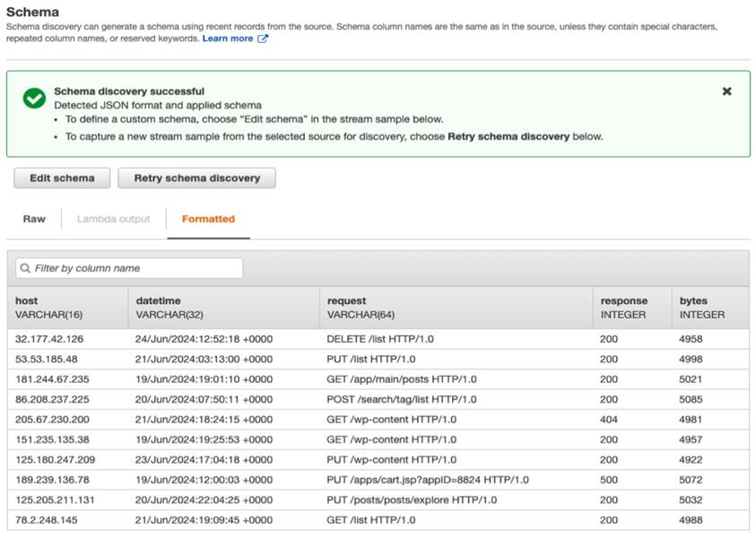756x539 pixels.
Task: Click the green success checkmark icon
Action: tap(34, 99)
